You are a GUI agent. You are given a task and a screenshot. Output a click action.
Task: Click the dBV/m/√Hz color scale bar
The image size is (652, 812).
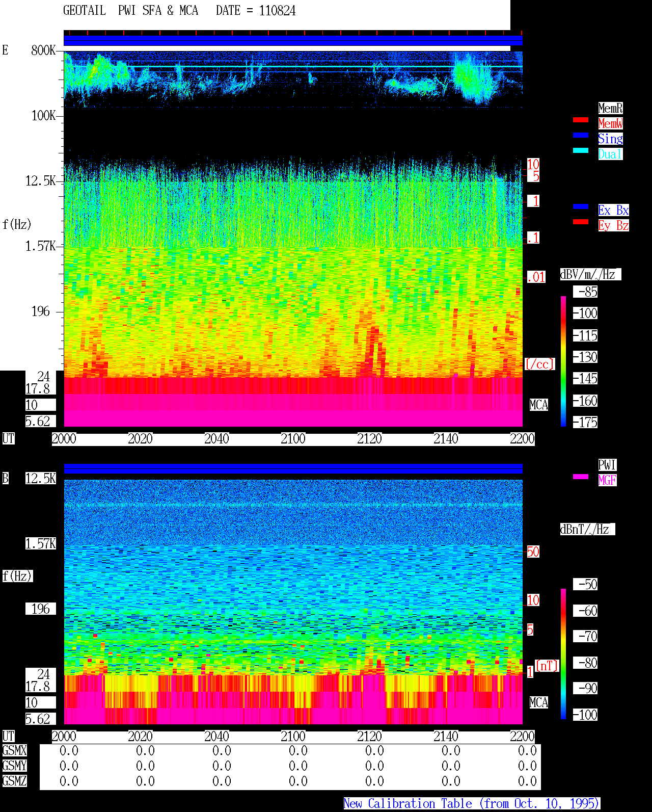[563, 361]
